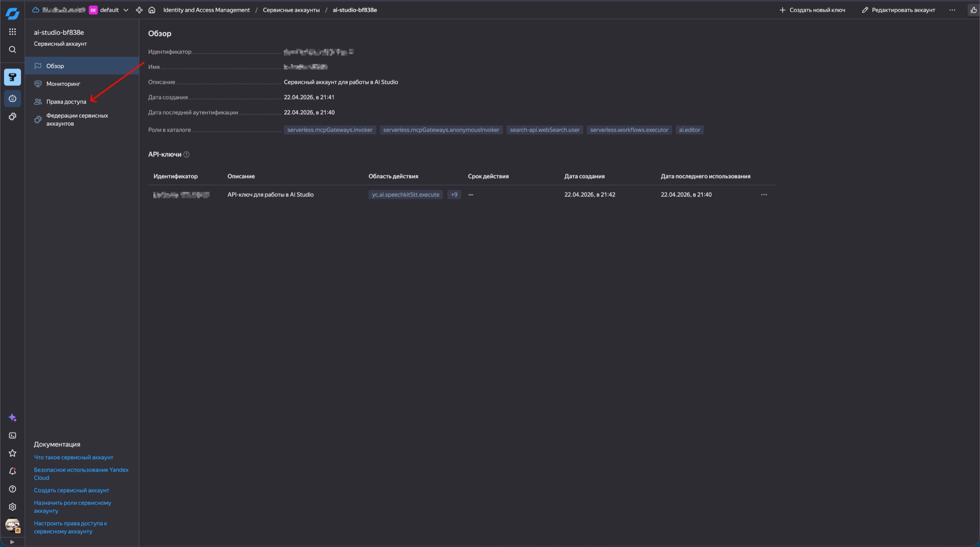Click the API keys help tooltip icon

(186, 155)
